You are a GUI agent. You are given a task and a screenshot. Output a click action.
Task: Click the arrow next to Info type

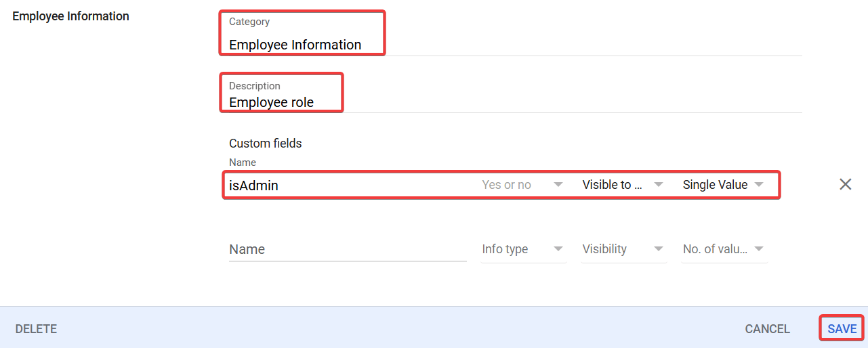tap(558, 249)
